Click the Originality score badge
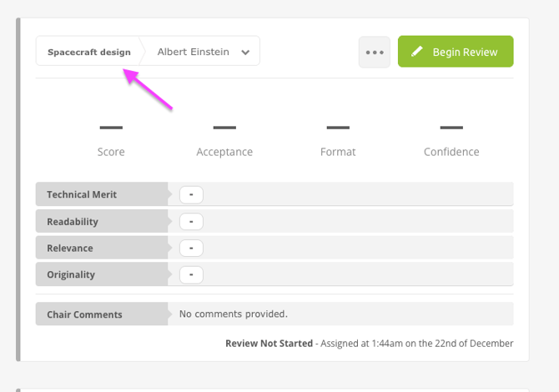 point(191,274)
